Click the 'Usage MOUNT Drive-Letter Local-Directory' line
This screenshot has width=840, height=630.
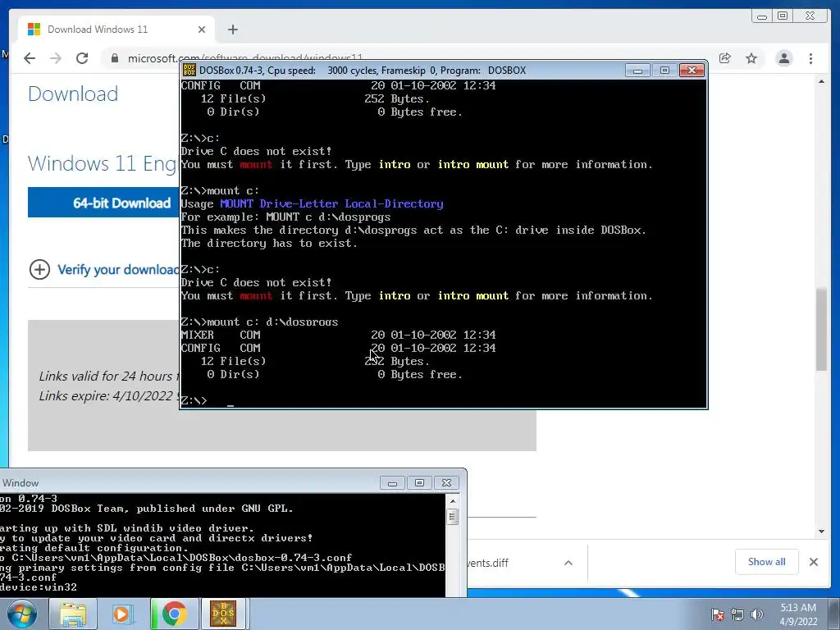(313, 203)
